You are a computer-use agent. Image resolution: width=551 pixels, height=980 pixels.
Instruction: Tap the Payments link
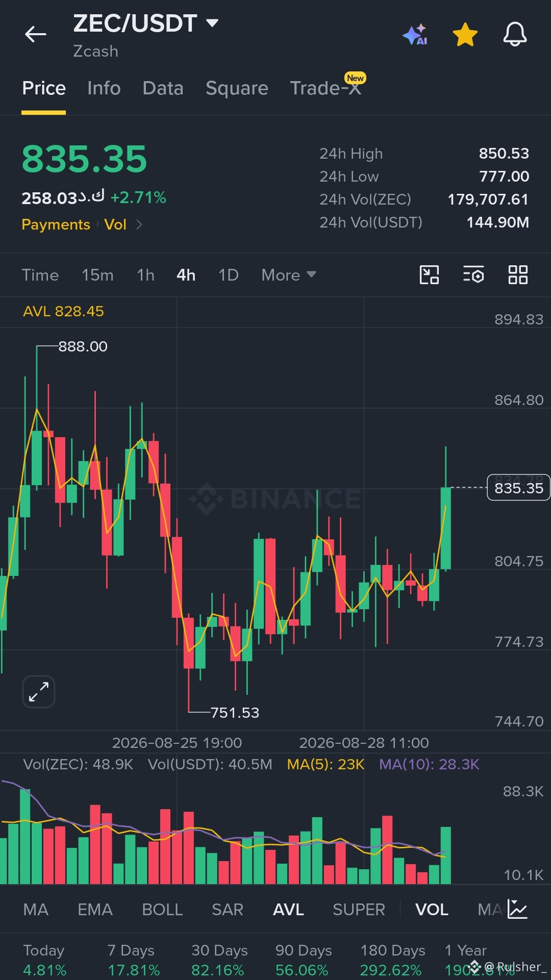point(56,224)
